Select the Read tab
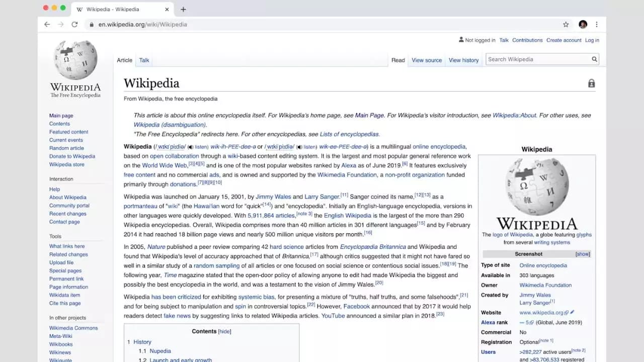The image size is (644, 362). point(398,60)
